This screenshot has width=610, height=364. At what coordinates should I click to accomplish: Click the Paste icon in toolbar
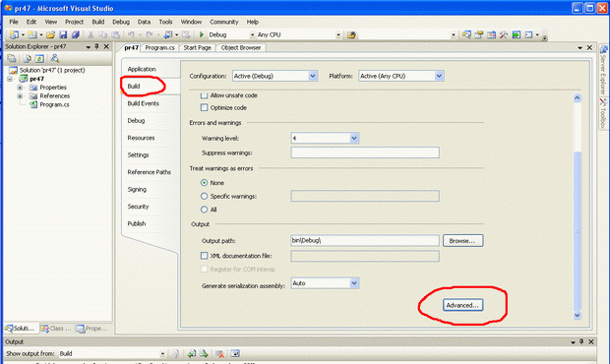coord(115,35)
